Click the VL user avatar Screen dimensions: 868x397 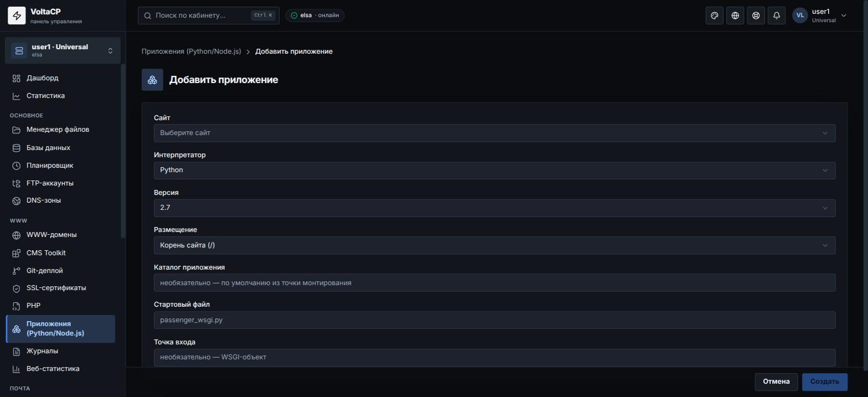coord(800,16)
